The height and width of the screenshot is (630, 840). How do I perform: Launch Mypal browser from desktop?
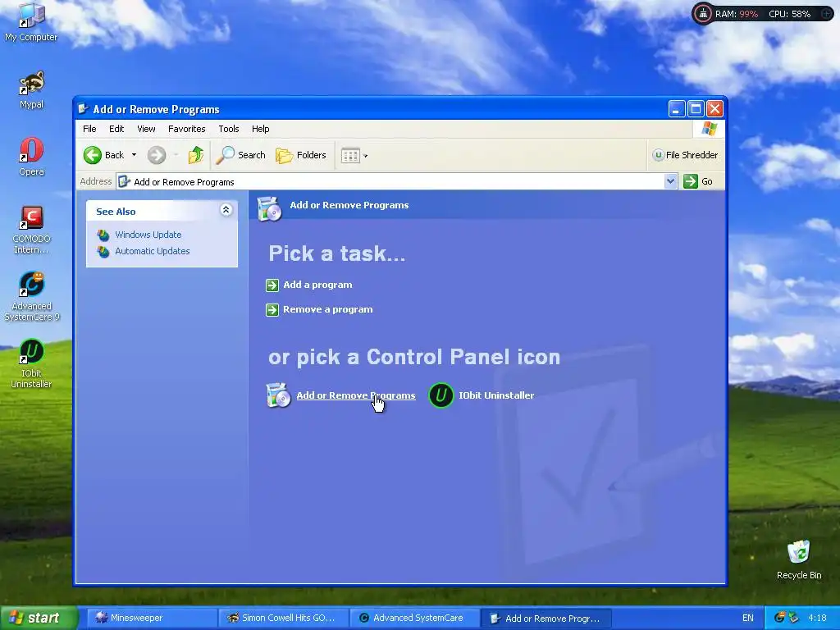[31, 89]
